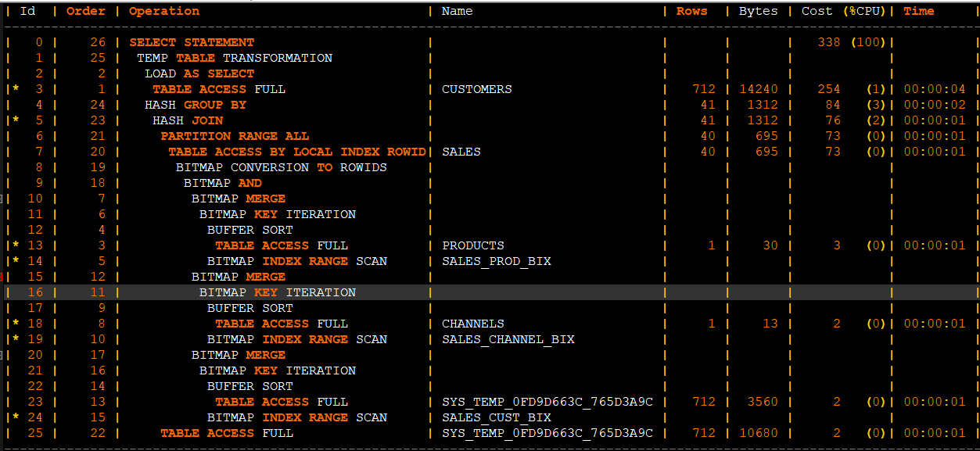
Task: Select highlighted BITMAP KEY ITERATION row 16
Action: tap(490, 292)
